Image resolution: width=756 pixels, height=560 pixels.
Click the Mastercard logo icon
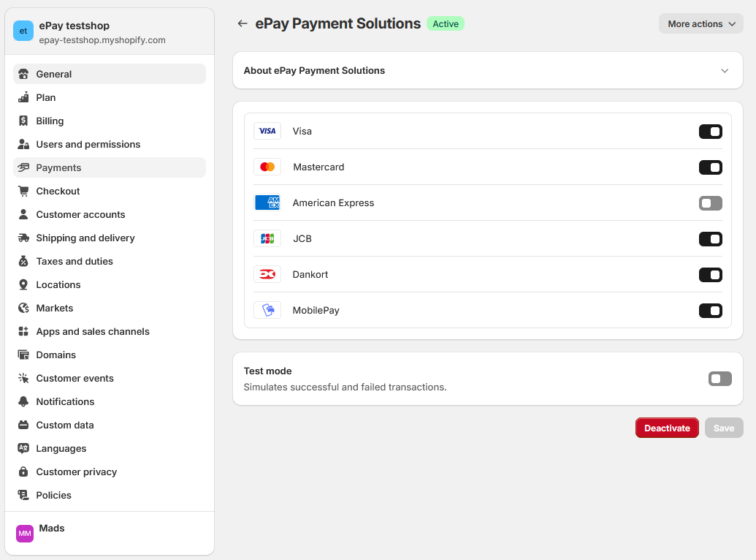coord(267,166)
